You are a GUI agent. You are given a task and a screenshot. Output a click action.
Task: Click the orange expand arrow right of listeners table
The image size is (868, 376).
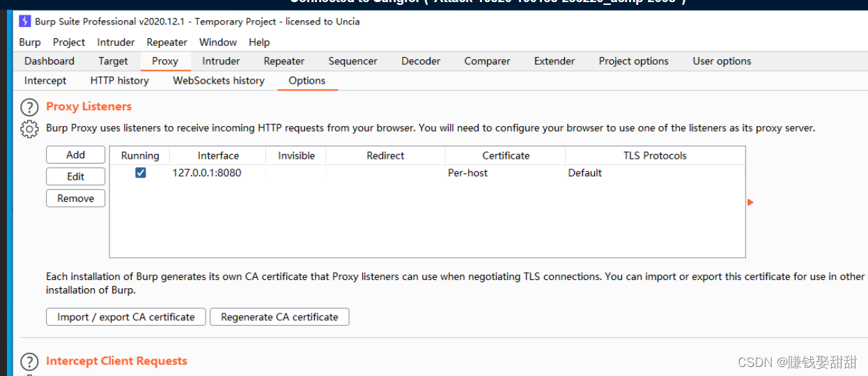coord(750,202)
